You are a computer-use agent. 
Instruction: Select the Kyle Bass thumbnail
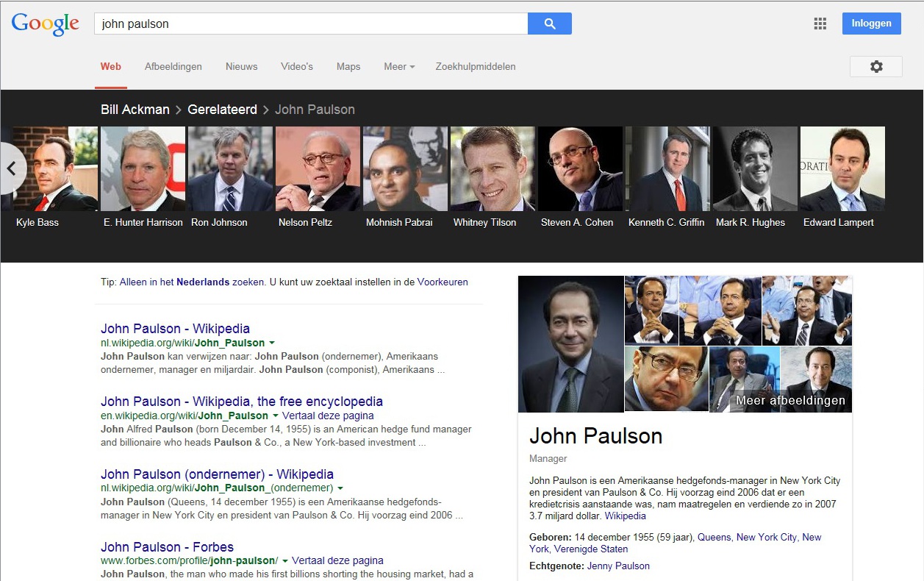click(x=55, y=169)
